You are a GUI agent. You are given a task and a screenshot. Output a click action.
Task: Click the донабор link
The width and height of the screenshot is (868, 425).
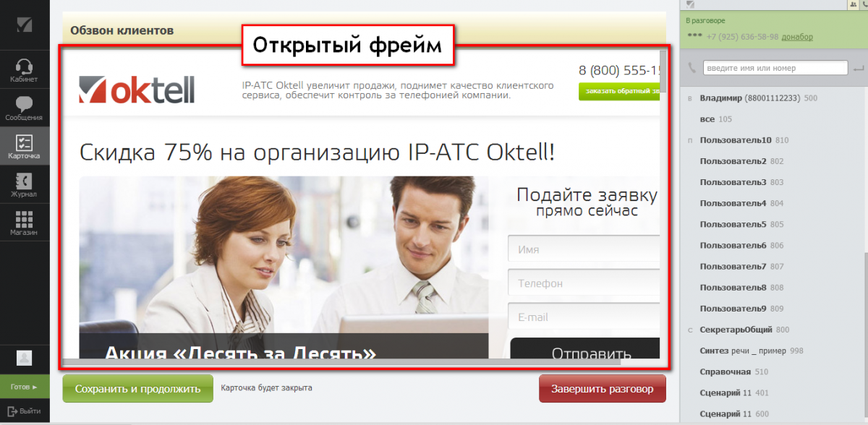coord(797,37)
